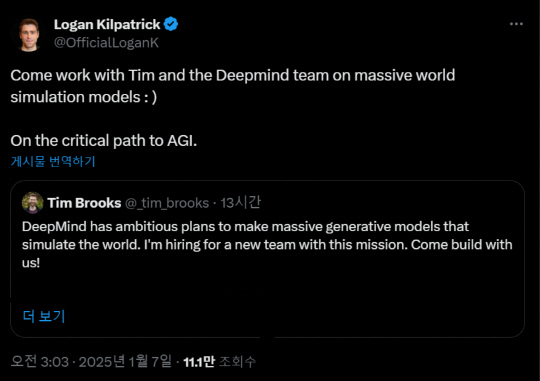The height and width of the screenshot is (381, 540).
Task: Open the three-dot more options menu
Action: 516,24
